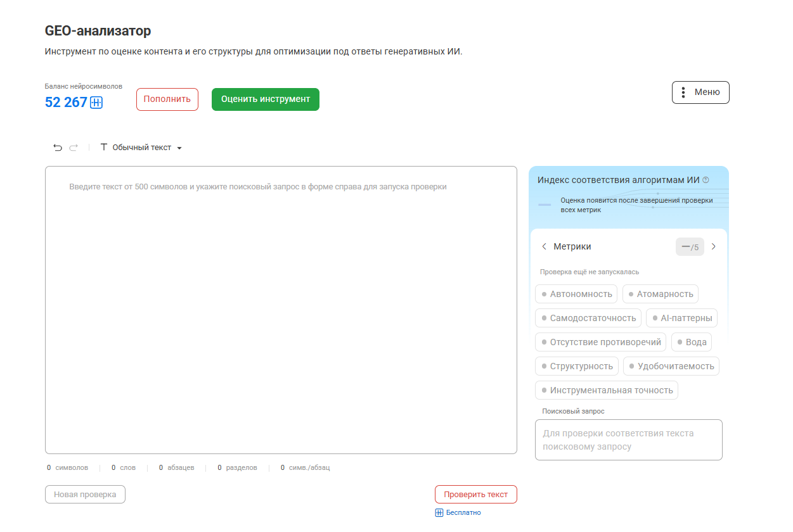
Task: Click the Метрики panel heading
Action: [x=572, y=246]
